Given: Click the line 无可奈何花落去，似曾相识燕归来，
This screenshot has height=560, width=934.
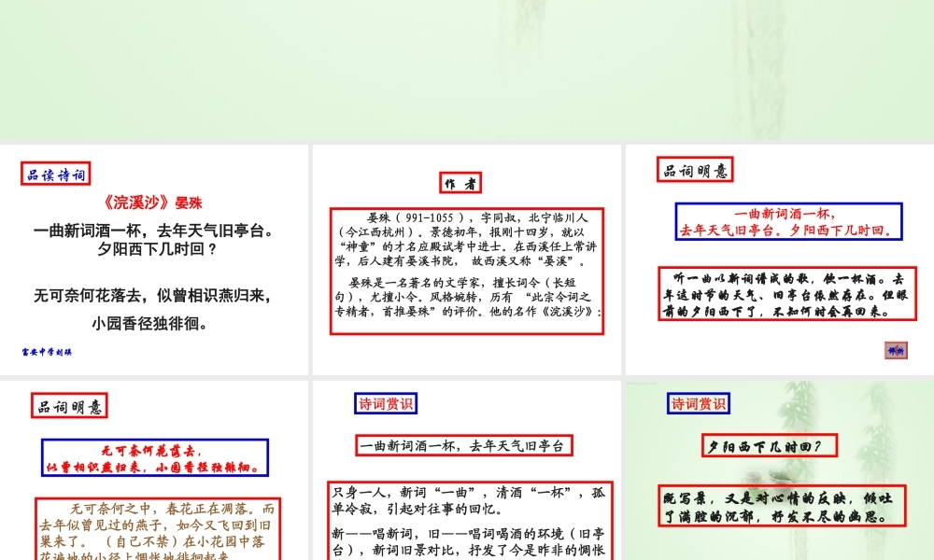Looking at the screenshot, I should pos(153,295).
